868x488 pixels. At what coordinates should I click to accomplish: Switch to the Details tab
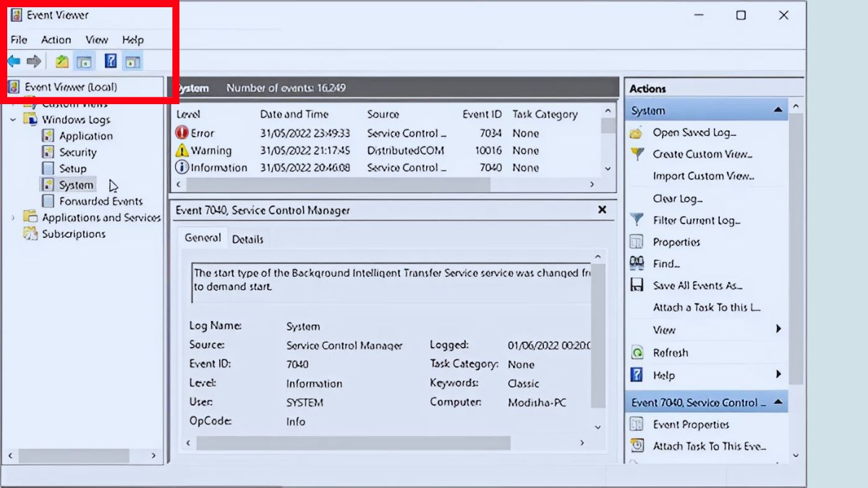(x=247, y=239)
